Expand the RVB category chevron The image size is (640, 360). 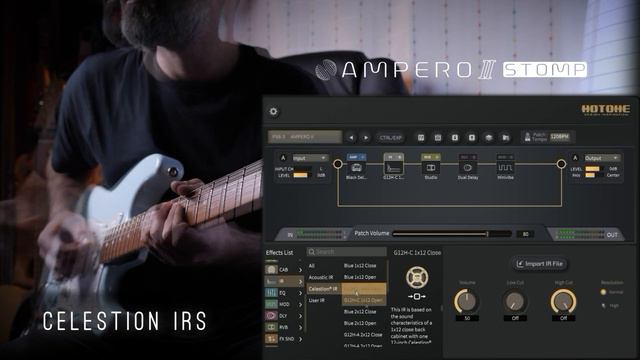pyautogui.click(x=300, y=327)
